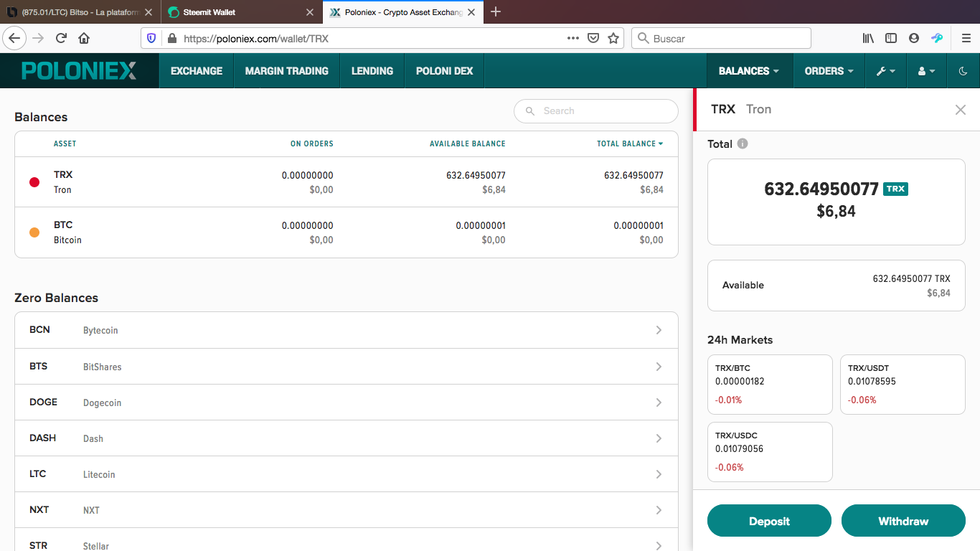Open the wrench tools dropdown
This screenshot has height=551, width=980.
pyautogui.click(x=886, y=71)
